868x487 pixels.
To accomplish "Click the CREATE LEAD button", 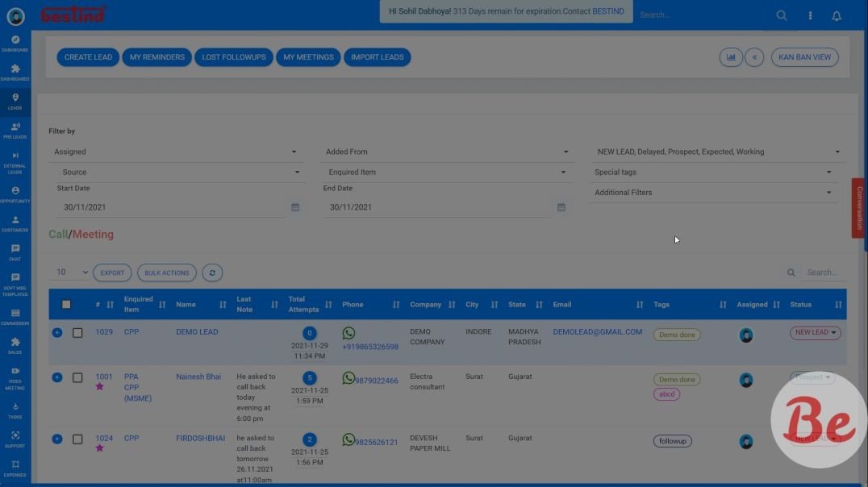I will 88,57.
